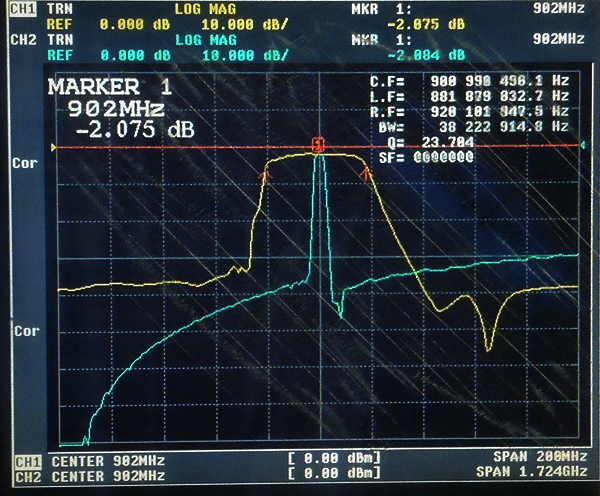This screenshot has width=600, height=496.
Task: Select the SPAN 1.724GHz readout
Action: 530,475
